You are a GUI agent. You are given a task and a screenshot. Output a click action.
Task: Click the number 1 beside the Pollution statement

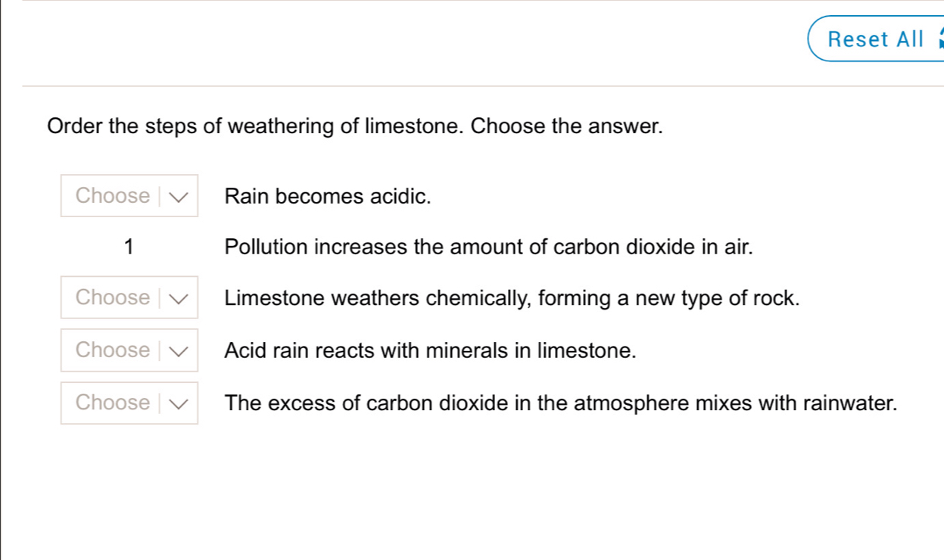[x=129, y=247]
